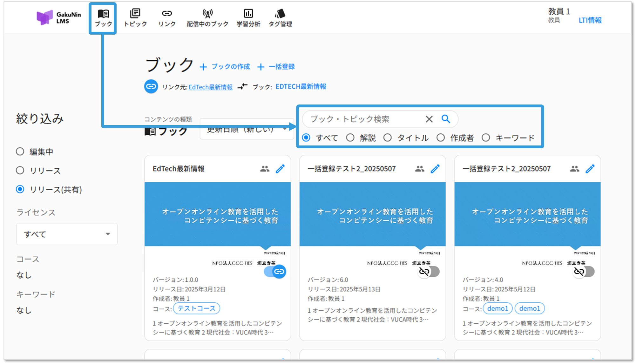Switch to the トピック tab
Screen dimensions: 636x364
point(135,18)
